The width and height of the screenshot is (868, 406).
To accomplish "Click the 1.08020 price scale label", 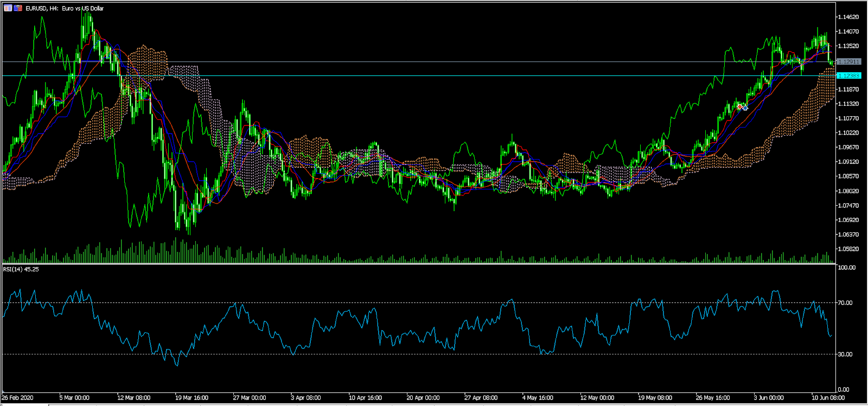I will 848,191.
